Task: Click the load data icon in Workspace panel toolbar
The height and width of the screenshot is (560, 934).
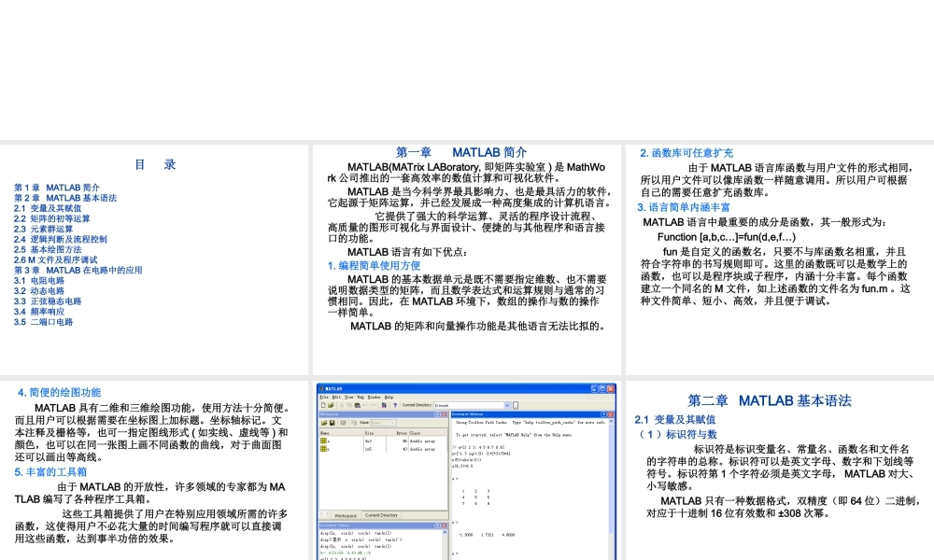Action: coord(324,423)
